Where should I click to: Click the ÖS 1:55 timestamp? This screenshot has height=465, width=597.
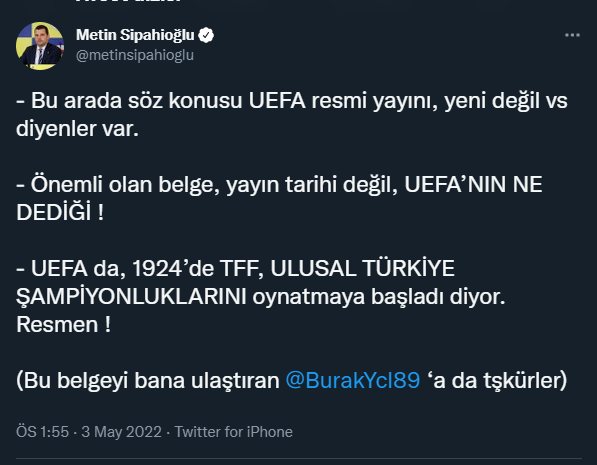click(x=42, y=432)
